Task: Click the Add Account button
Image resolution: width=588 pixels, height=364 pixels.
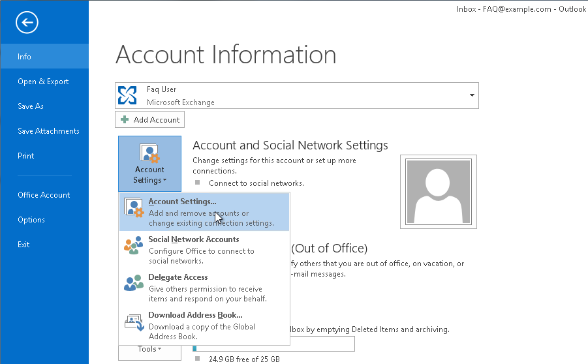Action: click(x=149, y=119)
